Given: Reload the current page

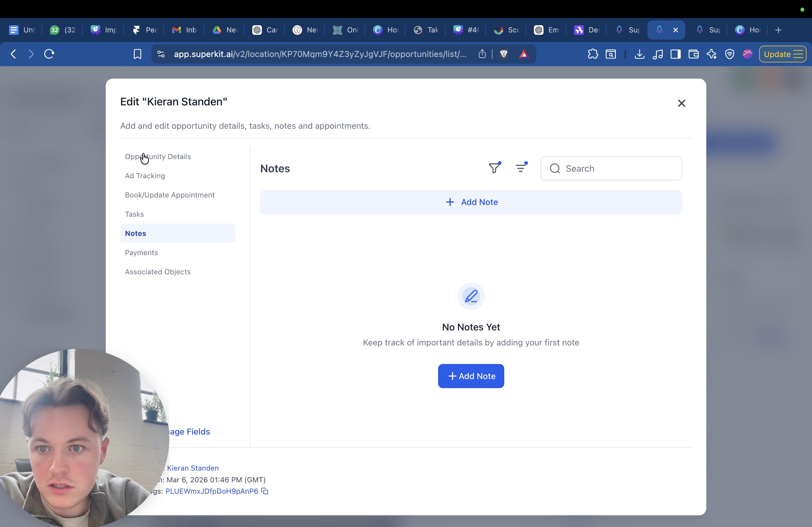Looking at the screenshot, I should pyautogui.click(x=49, y=54).
